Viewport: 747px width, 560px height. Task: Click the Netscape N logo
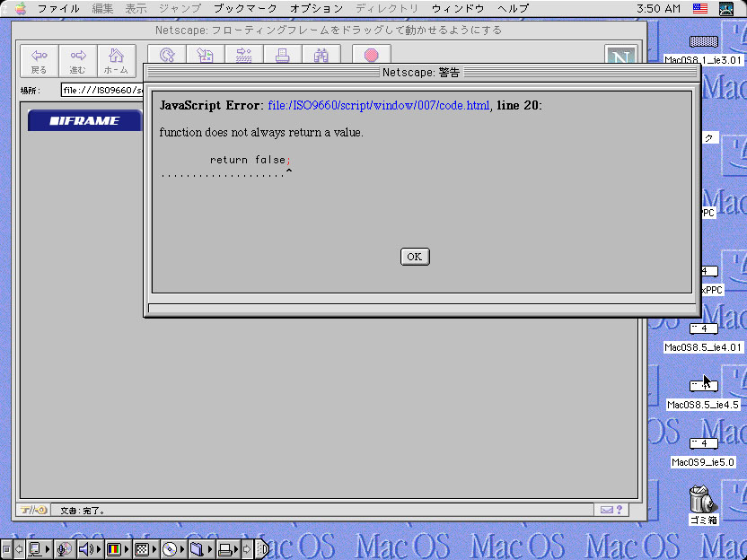pyautogui.click(x=620, y=54)
